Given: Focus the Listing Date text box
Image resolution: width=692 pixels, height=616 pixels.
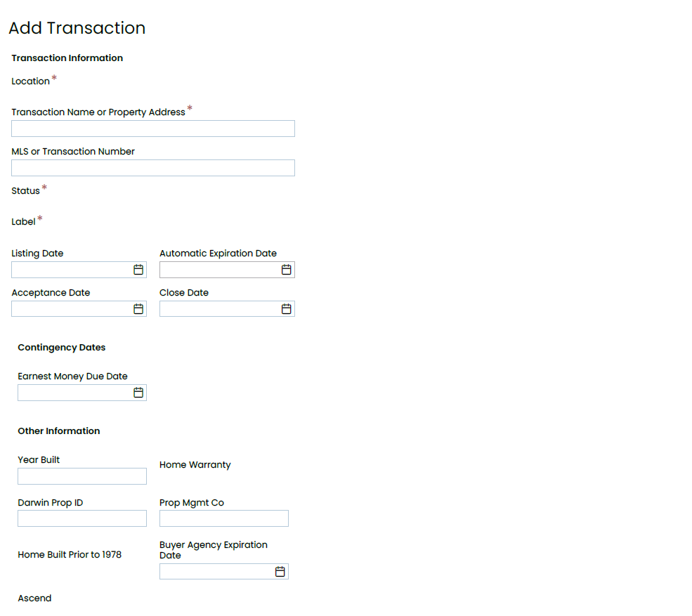Looking at the screenshot, I should pyautogui.click(x=72, y=270).
